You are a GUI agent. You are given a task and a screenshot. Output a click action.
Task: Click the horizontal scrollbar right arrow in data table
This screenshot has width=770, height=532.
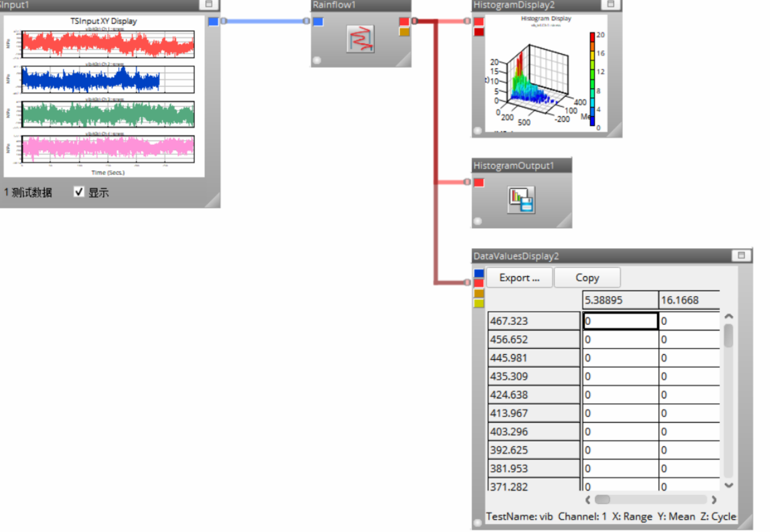pos(714,499)
